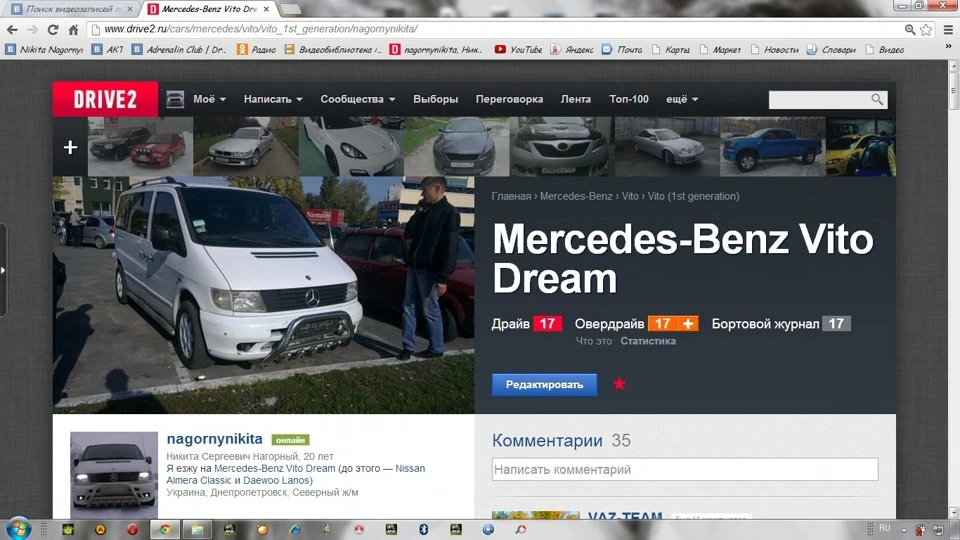
Task: Click the search magnifier icon in DRIVE2 header
Action: point(877,99)
